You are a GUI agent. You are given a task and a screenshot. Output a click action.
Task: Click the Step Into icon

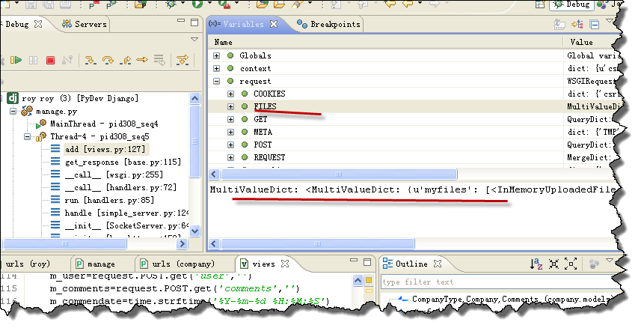click(x=89, y=60)
